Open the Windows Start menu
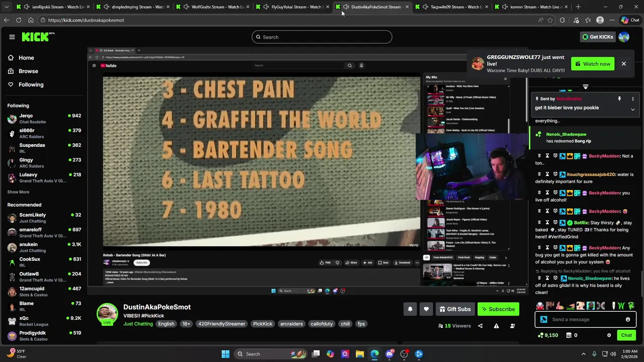This screenshot has height=362, width=644. [225, 354]
